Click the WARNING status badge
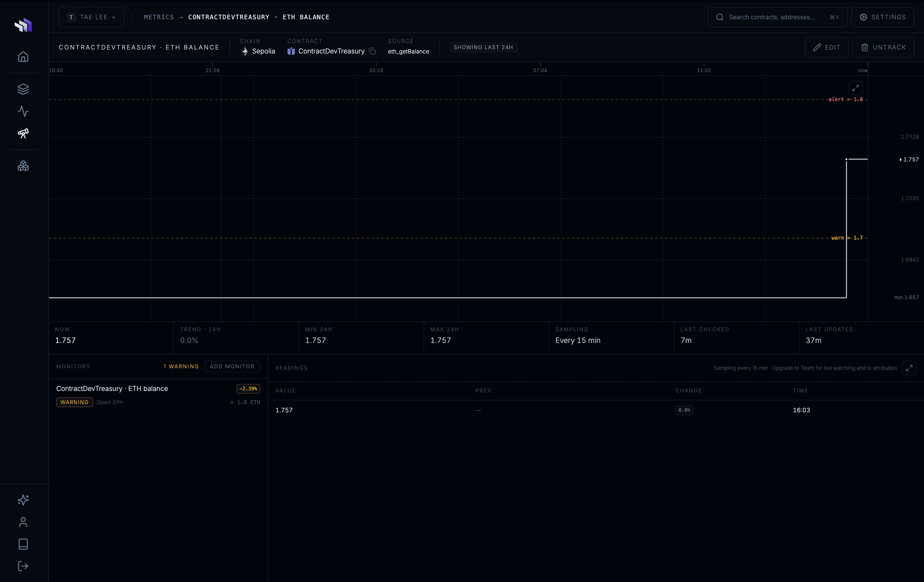The height and width of the screenshot is (582, 924). [x=75, y=402]
